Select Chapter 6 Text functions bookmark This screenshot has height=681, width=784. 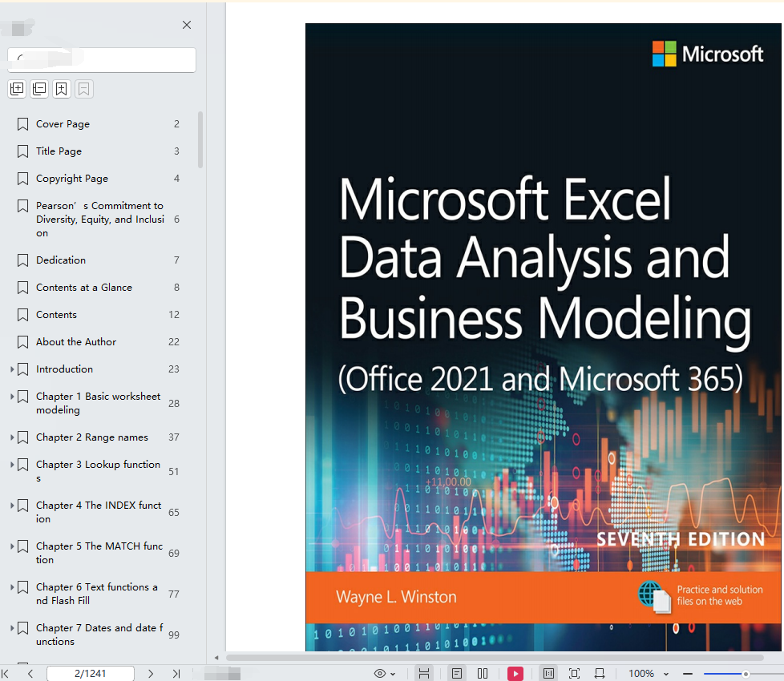click(x=97, y=594)
